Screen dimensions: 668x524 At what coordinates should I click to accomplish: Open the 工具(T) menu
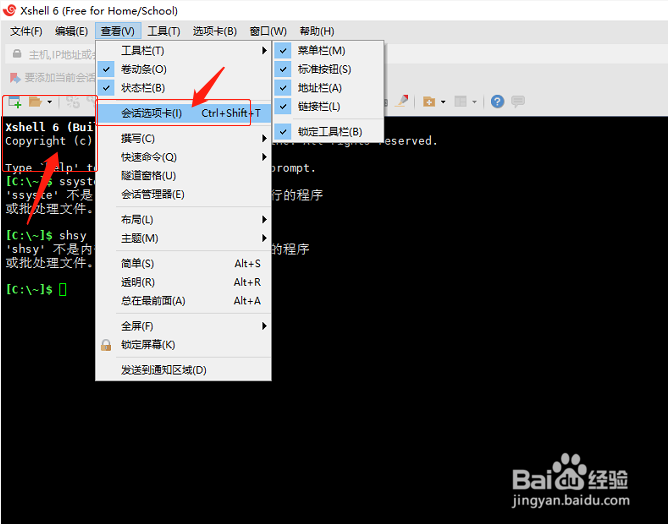point(164,32)
